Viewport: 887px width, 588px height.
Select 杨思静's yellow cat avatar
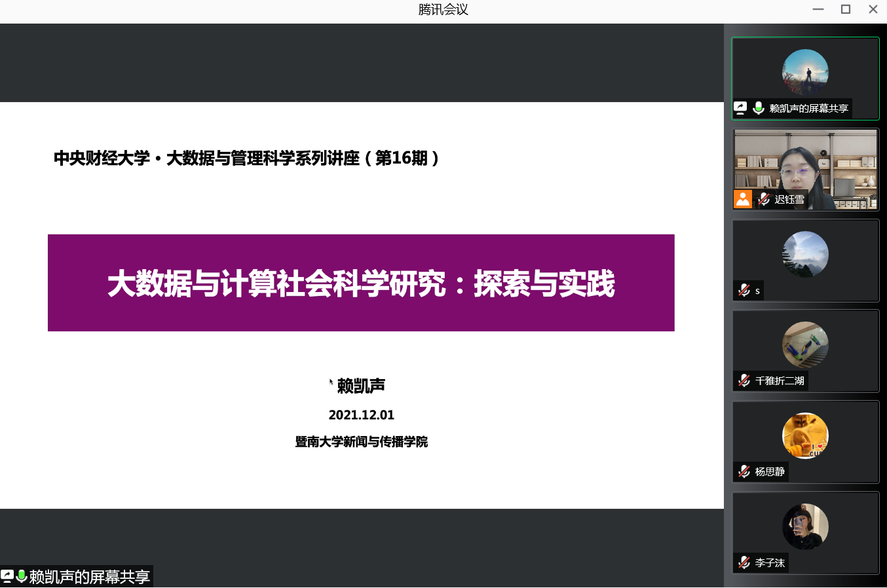(805, 435)
